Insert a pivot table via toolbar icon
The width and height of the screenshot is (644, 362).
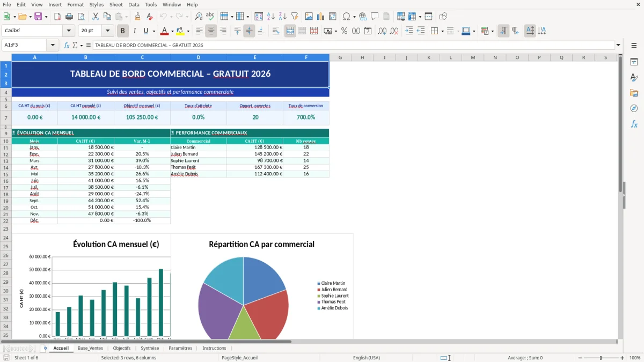(333, 17)
